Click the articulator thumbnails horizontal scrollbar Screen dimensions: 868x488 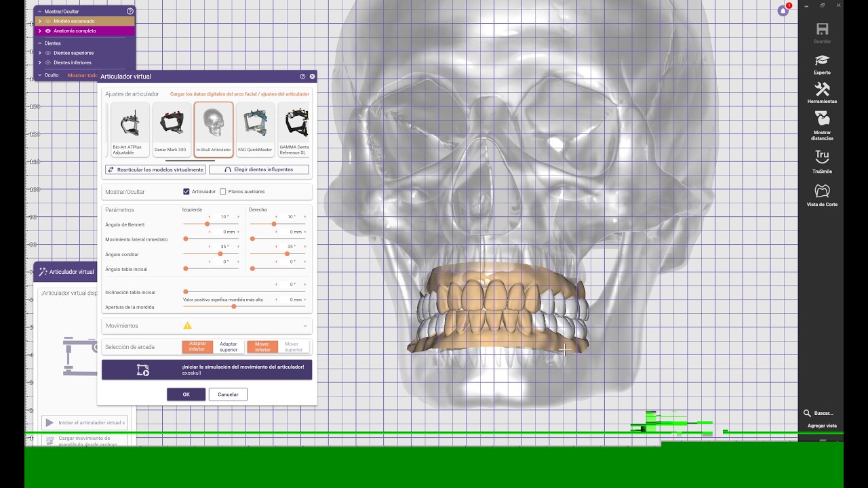coord(190,161)
